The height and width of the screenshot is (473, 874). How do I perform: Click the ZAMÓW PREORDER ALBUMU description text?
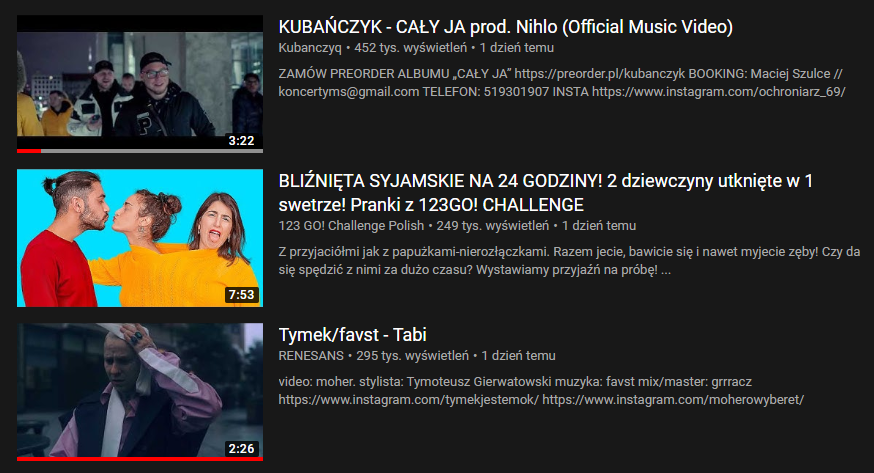coord(562,82)
